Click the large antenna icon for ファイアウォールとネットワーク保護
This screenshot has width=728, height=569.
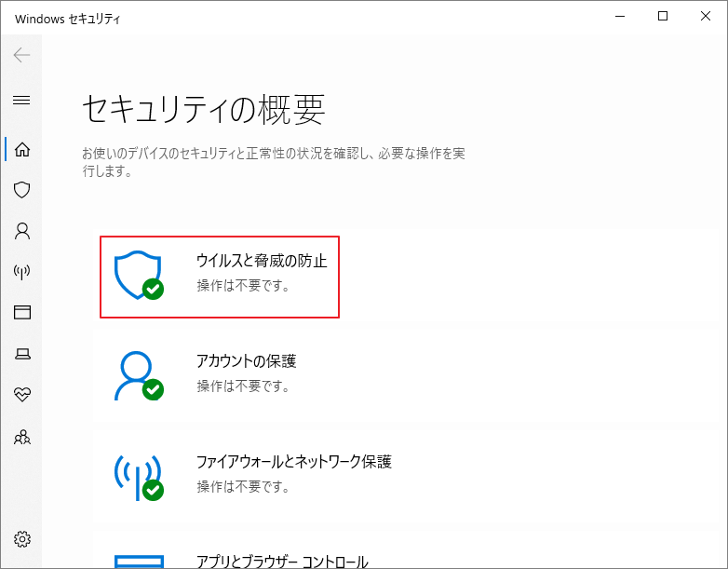[x=139, y=477]
